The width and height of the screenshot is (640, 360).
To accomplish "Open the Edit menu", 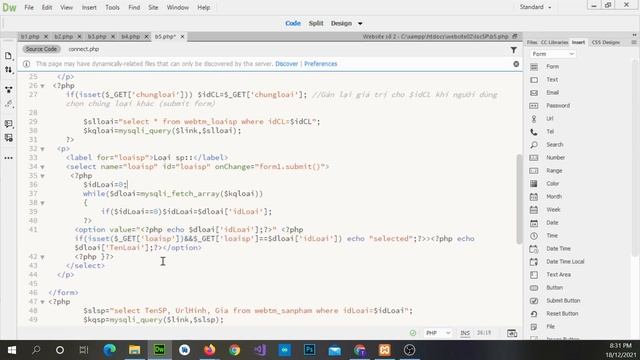I will coord(47,7).
